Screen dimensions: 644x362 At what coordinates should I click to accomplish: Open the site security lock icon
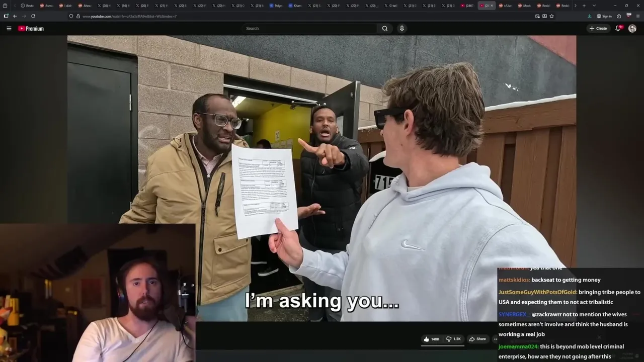78,16
